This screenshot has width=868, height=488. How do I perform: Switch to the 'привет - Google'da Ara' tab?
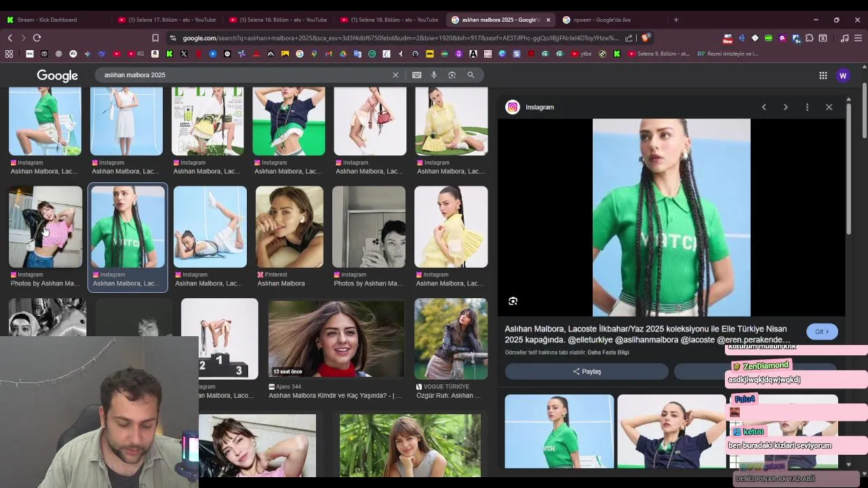click(x=602, y=20)
